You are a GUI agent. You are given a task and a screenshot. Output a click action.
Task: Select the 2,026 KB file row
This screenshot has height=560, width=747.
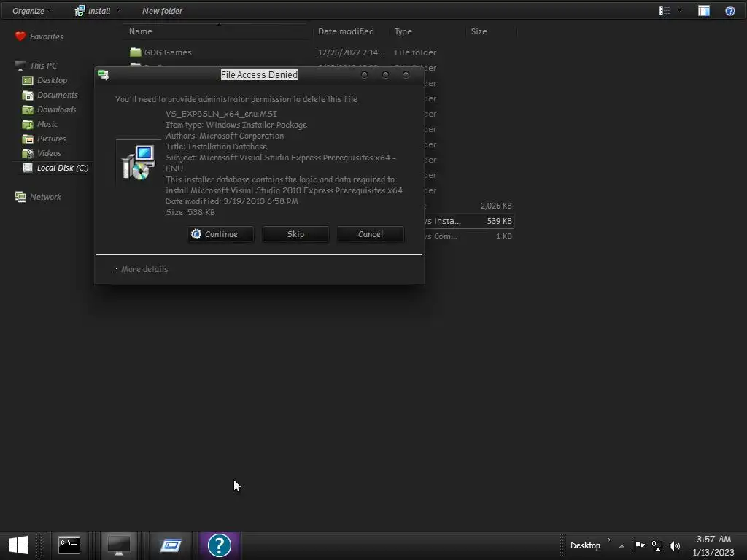[x=469, y=206]
